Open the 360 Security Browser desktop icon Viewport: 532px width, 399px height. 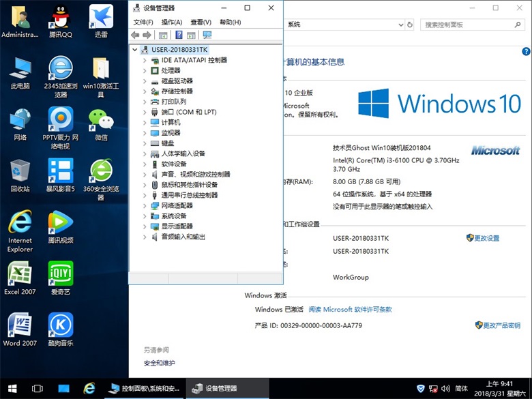pyautogui.click(x=101, y=175)
